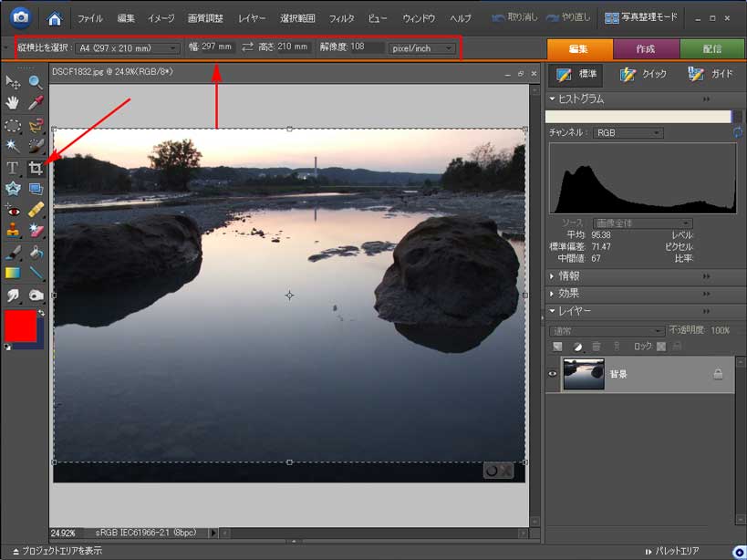
Task: Collapse the ヒストグラム panel
Action: [x=551, y=99]
